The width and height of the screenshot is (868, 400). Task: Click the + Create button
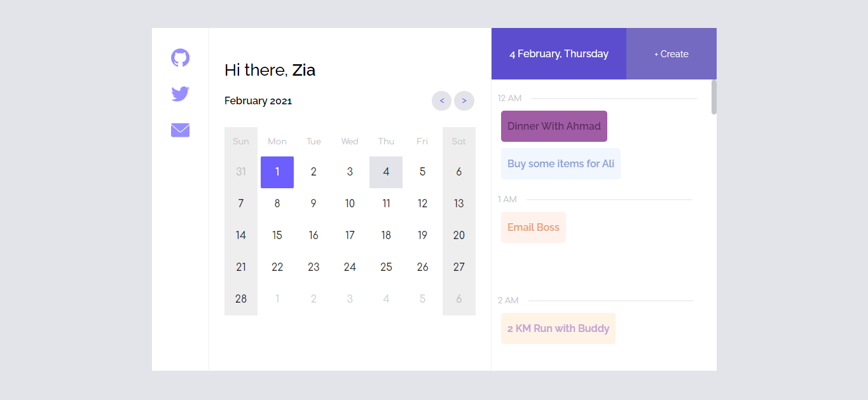coord(672,54)
